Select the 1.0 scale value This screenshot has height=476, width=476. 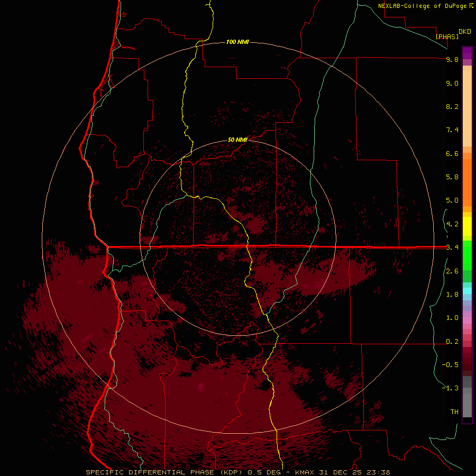(452, 318)
